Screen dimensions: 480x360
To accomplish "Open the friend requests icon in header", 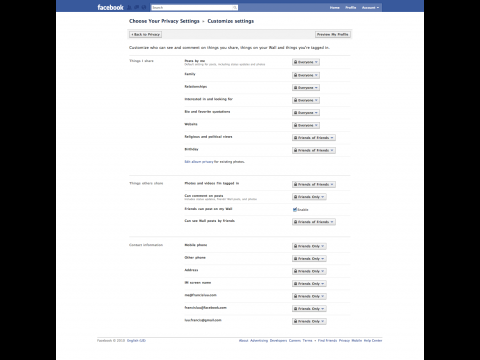I will tap(129, 7).
